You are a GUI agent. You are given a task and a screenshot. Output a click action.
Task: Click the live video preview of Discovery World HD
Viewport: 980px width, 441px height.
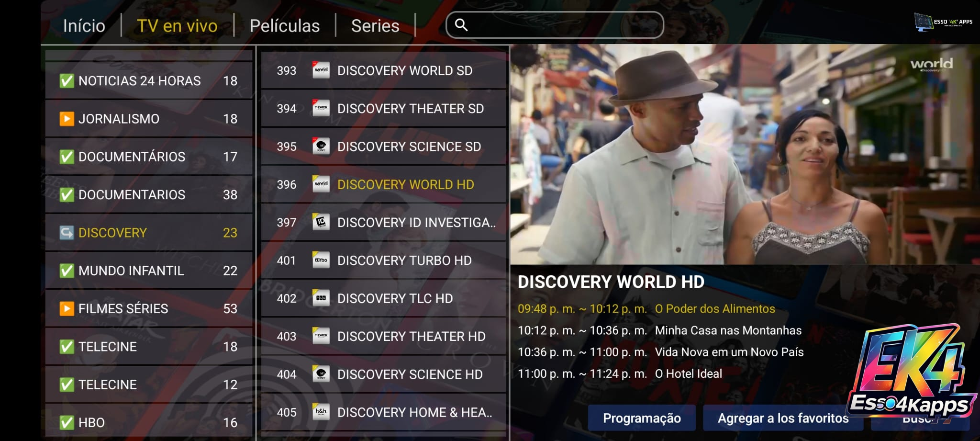click(745, 154)
